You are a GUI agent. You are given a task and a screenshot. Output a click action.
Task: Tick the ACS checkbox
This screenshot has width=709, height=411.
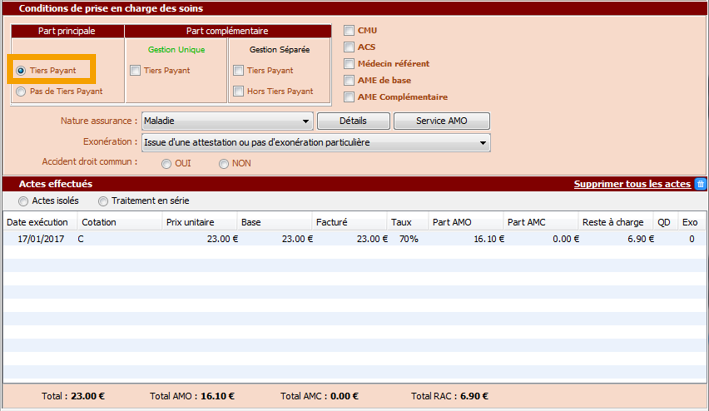click(x=349, y=47)
